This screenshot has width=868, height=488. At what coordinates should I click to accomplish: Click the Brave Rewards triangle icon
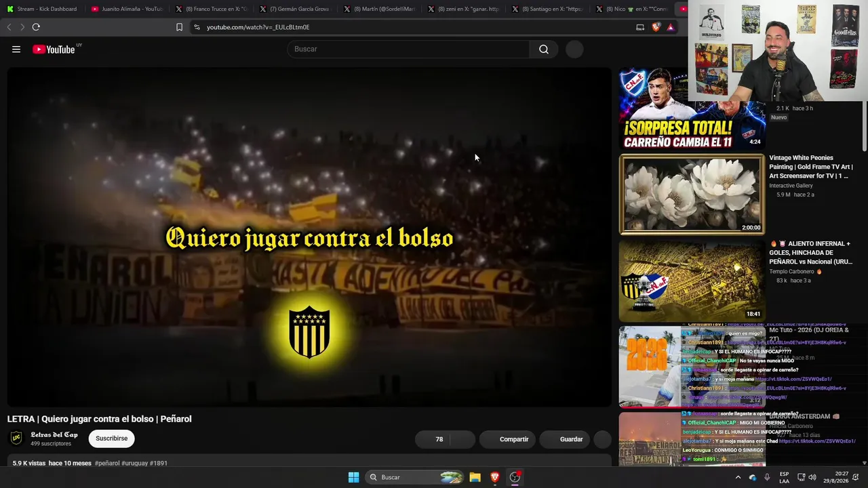click(x=670, y=27)
